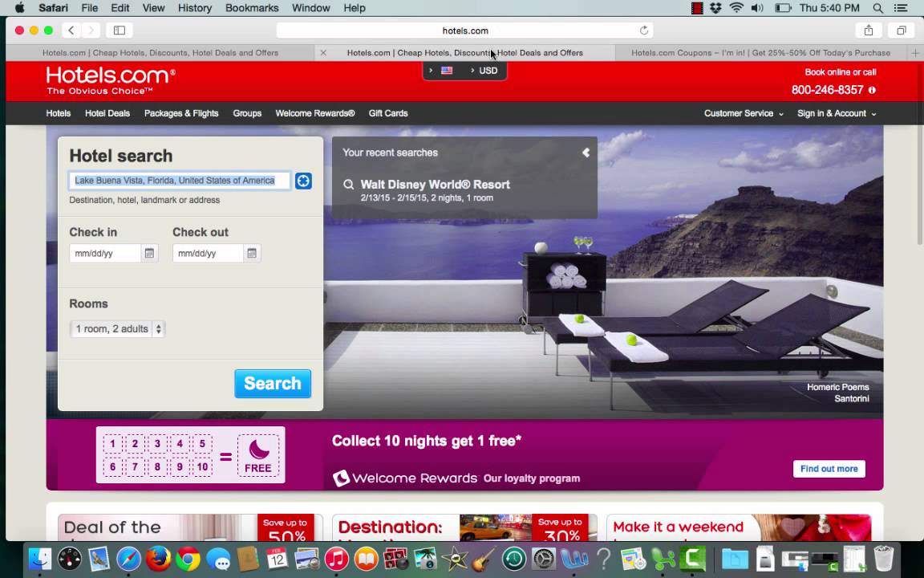Close the active Hotels.com tab
This screenshot has width=924, height=578.
point(323,52)
